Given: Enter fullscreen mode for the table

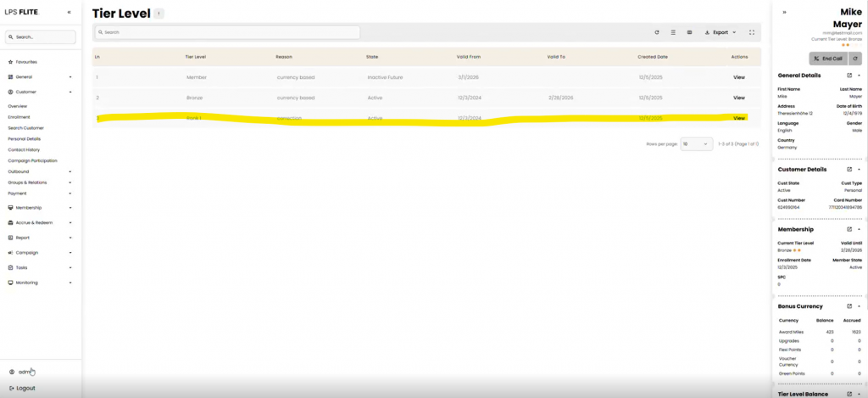Looking at the screenshot, I should tap(751, 32).
